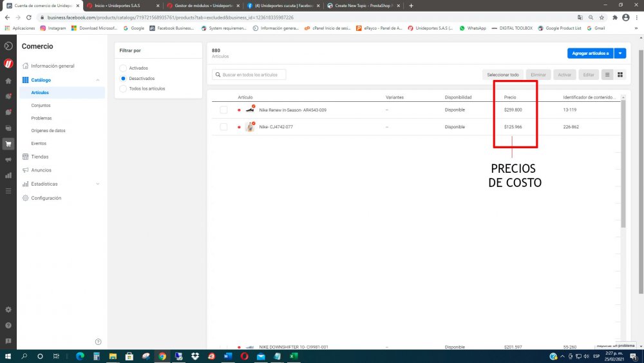Click the Reportar un problema button
This screenshot has width=644, height=363.
[615, 346]
